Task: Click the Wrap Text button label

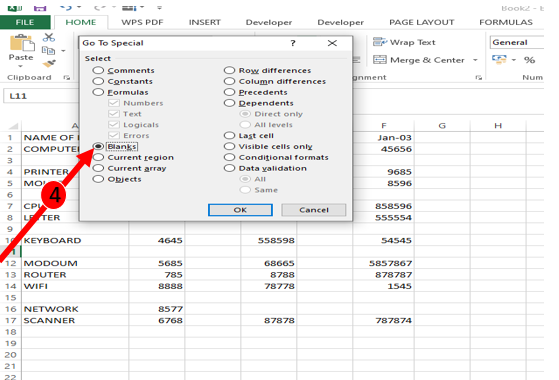Action: point(412,42)
